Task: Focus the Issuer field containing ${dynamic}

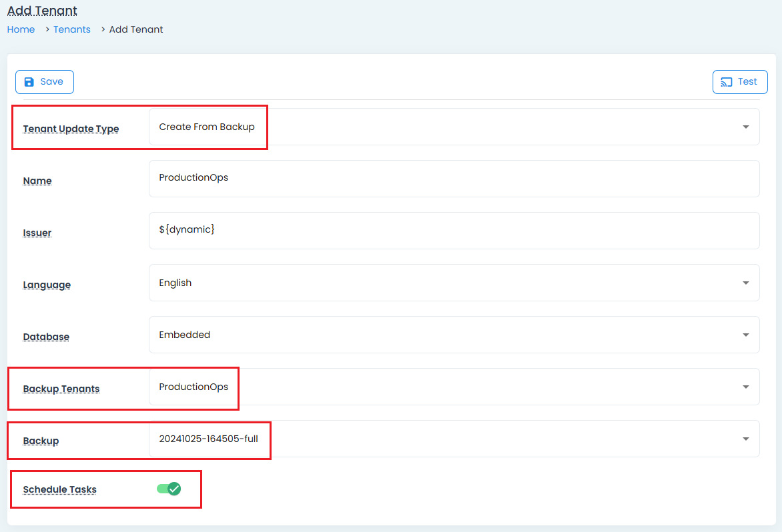Action: [x=454, y=231]
